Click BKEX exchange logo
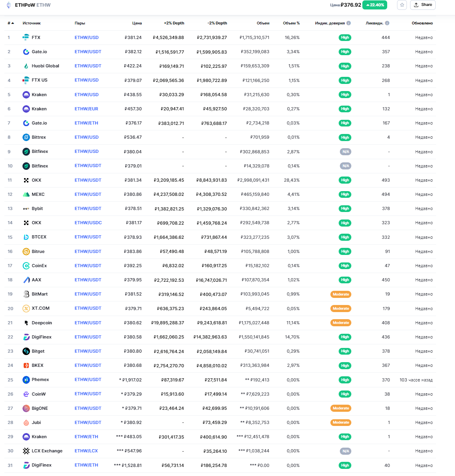This screenshot has height=476, width=455. coord(26,365)
